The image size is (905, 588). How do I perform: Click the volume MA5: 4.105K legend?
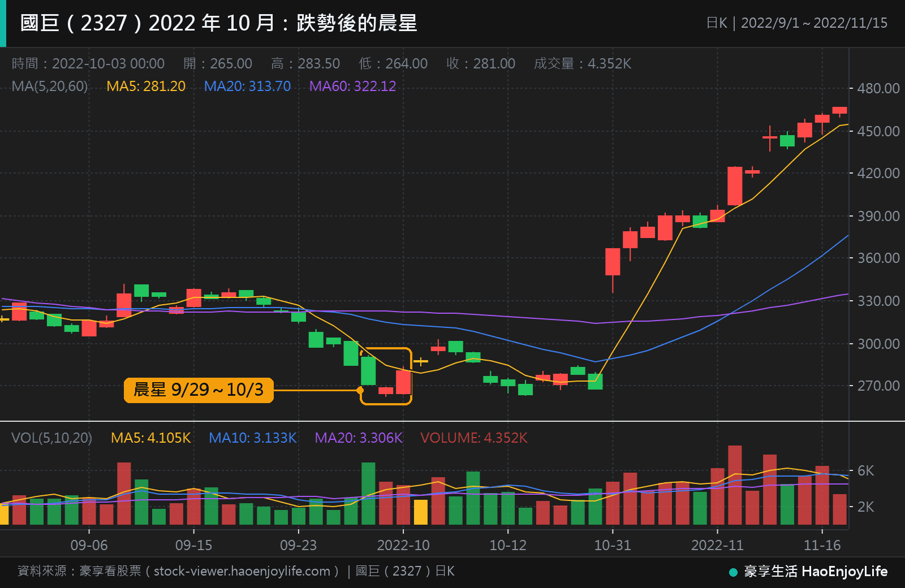(x=151, y=438)
